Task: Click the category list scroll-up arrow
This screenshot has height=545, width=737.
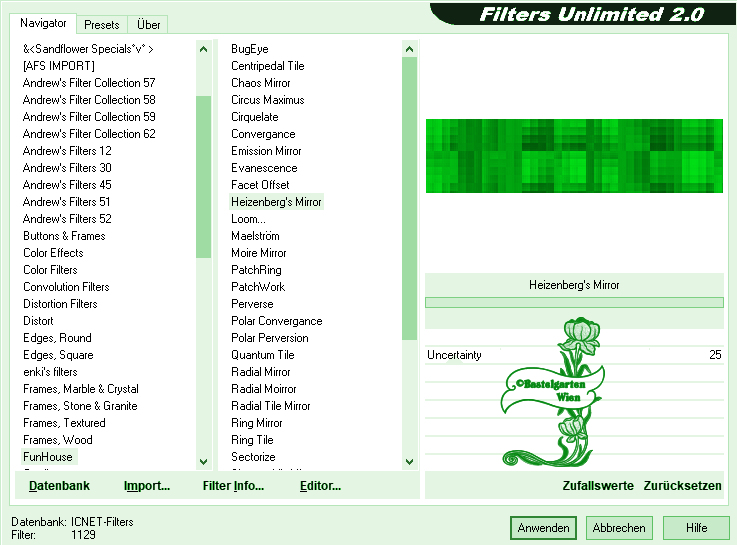Action: 204,49
